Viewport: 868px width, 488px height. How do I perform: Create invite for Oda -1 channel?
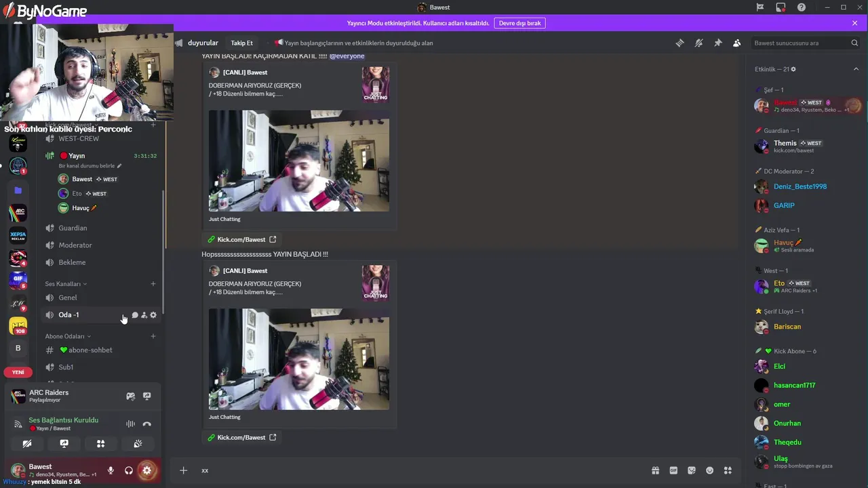(x=144, y=315)
